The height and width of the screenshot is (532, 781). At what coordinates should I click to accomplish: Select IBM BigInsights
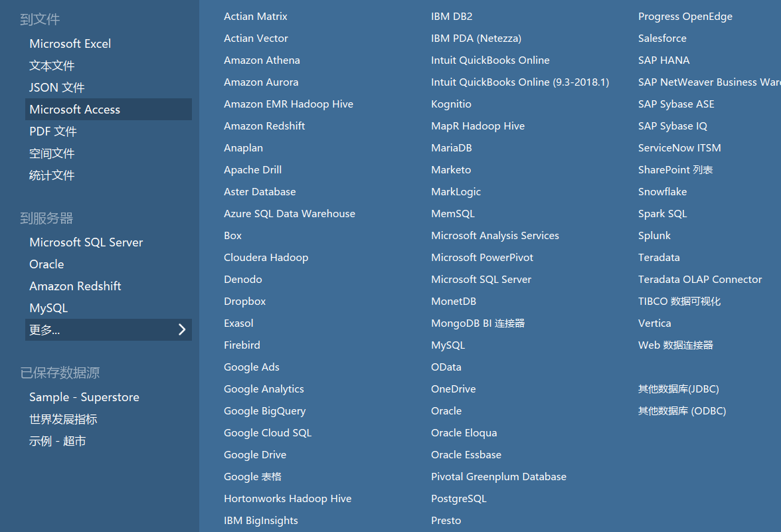[x=261, y=521]
